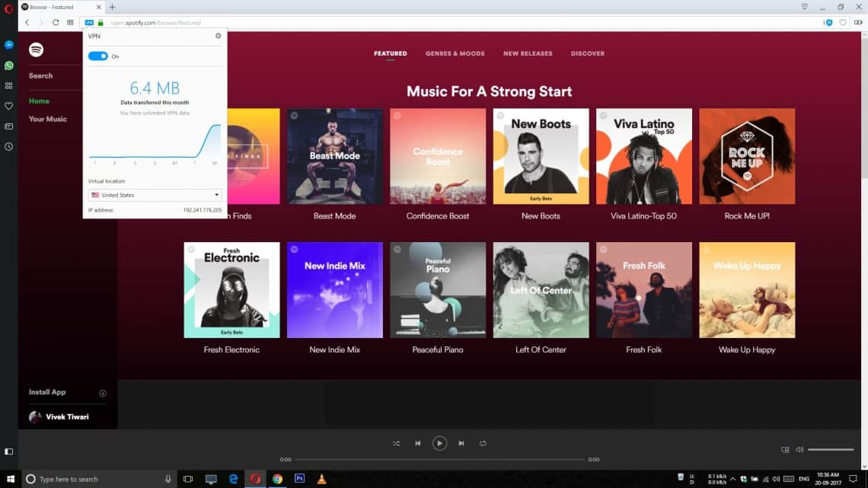Click the green lock security icon
Viewport: 868px width, 488px height.
pos(101,23)
